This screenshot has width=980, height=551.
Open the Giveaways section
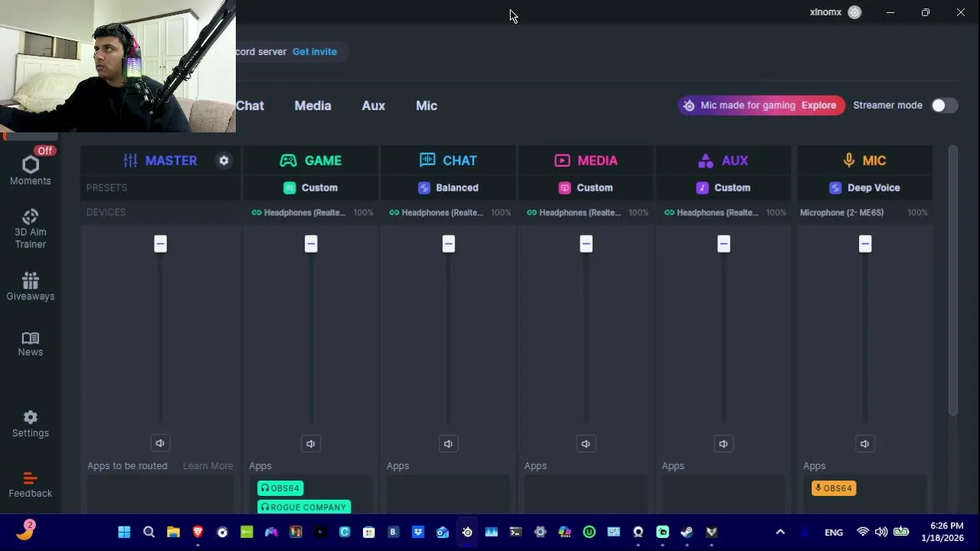pyautogui.click(x=31, y=287)
